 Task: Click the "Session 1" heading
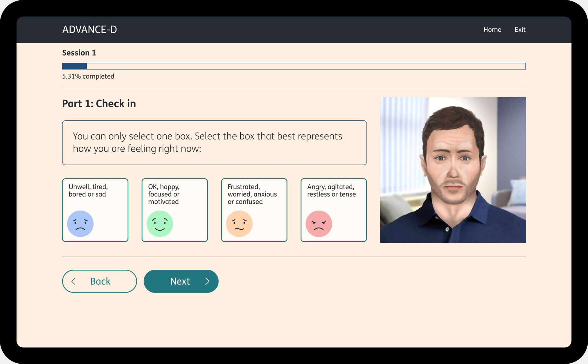click(x=79, y=53)
